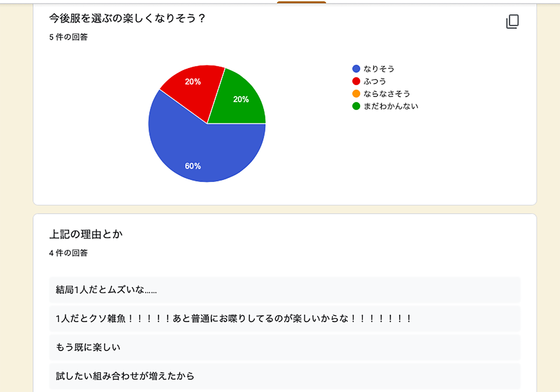The image size is (560, 392).
Task: Click the blue legend dot for なりそう
Action: (356, 69)
